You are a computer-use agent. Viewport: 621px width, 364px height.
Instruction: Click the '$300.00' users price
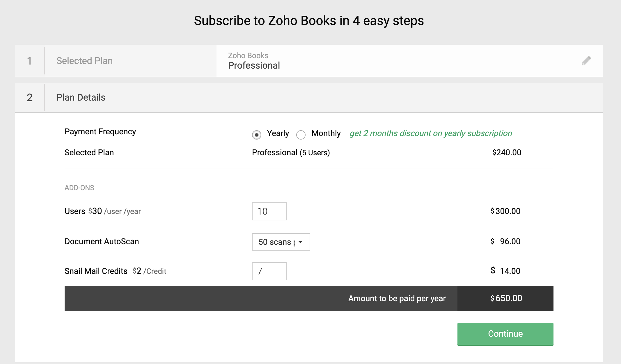point(505,211)
